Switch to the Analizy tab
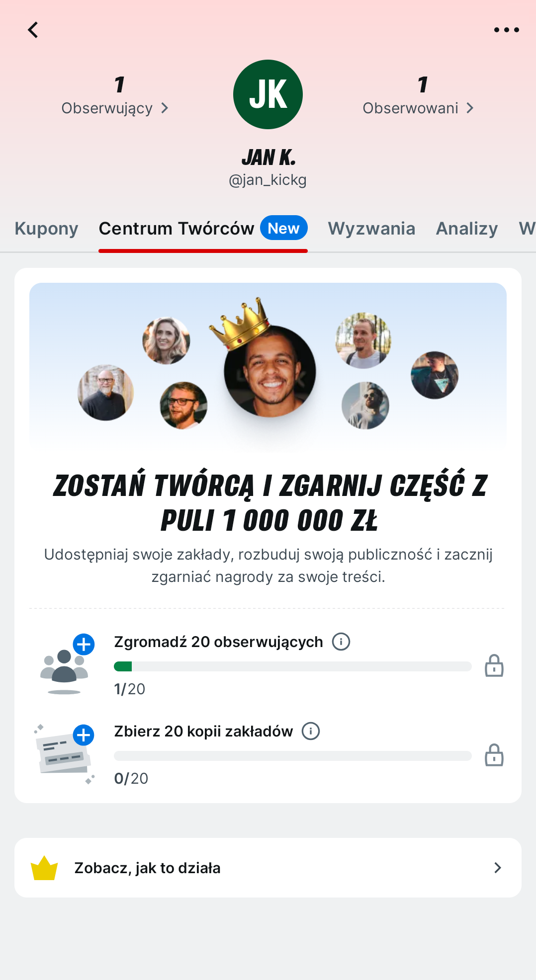This screenshot has width=536, height=980. click(x=467, y=229)
